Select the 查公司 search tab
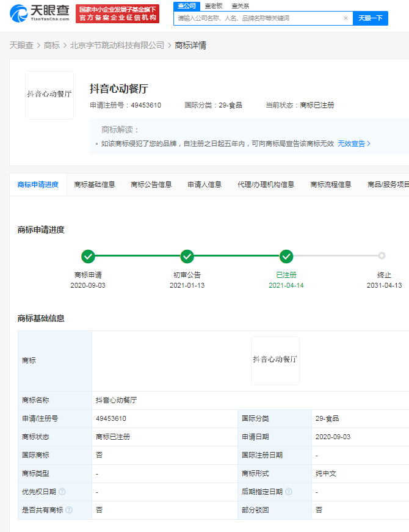This screenshot has height=532, width=409. pos(187,5)
